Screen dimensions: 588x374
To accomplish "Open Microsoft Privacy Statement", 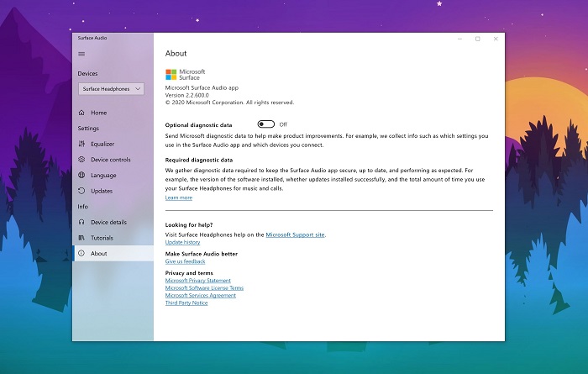I will click(197, 281).
